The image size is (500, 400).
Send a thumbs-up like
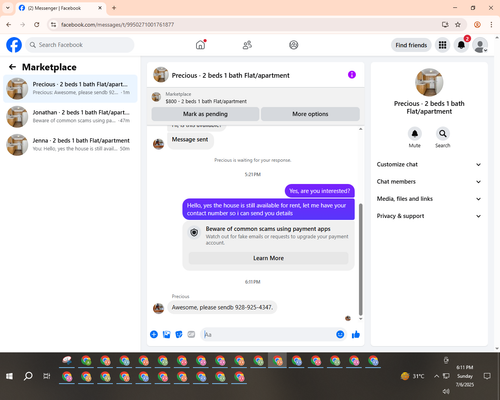point(356,334)
